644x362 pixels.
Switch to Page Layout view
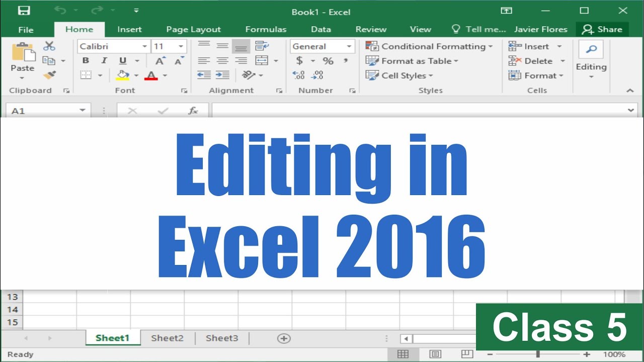(x=435, y=354)
